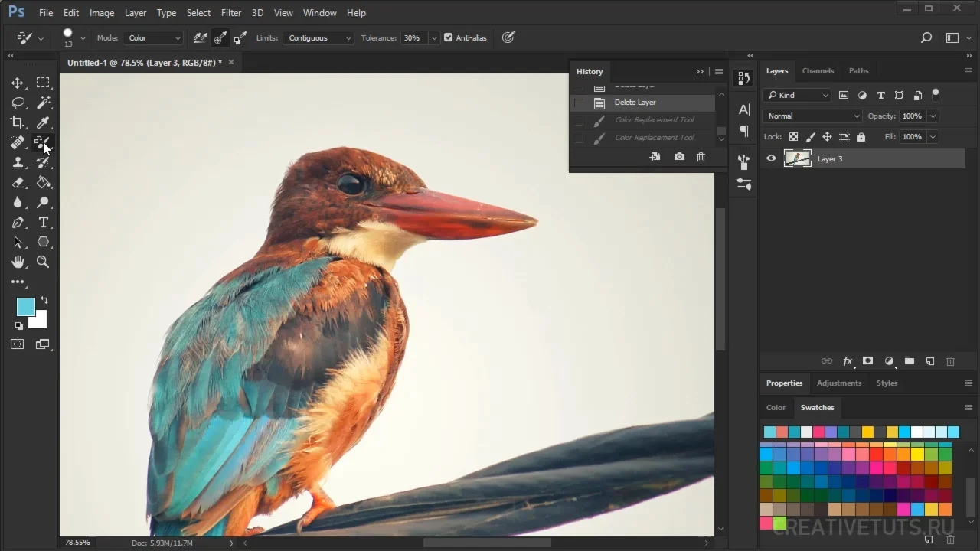
Task: Toggle the Anti-alias checkbox
Action: pyautogui.click(x=449, y=37)
